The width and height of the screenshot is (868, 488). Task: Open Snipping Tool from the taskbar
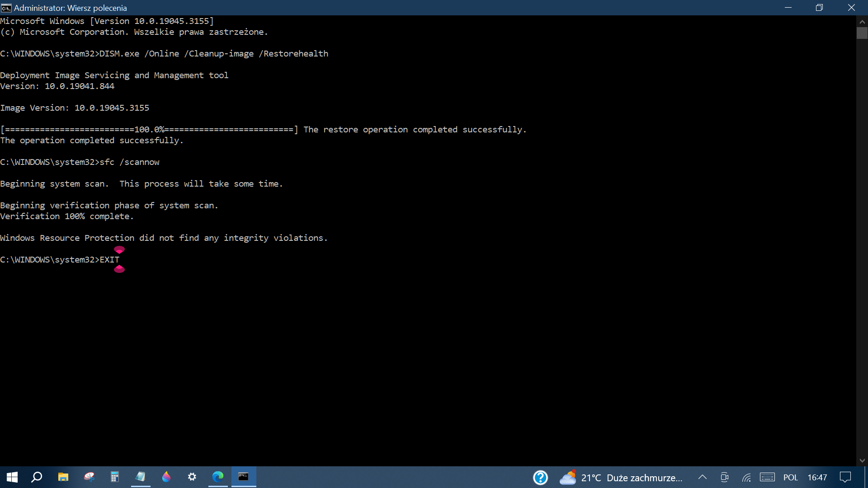pos(89,477)
